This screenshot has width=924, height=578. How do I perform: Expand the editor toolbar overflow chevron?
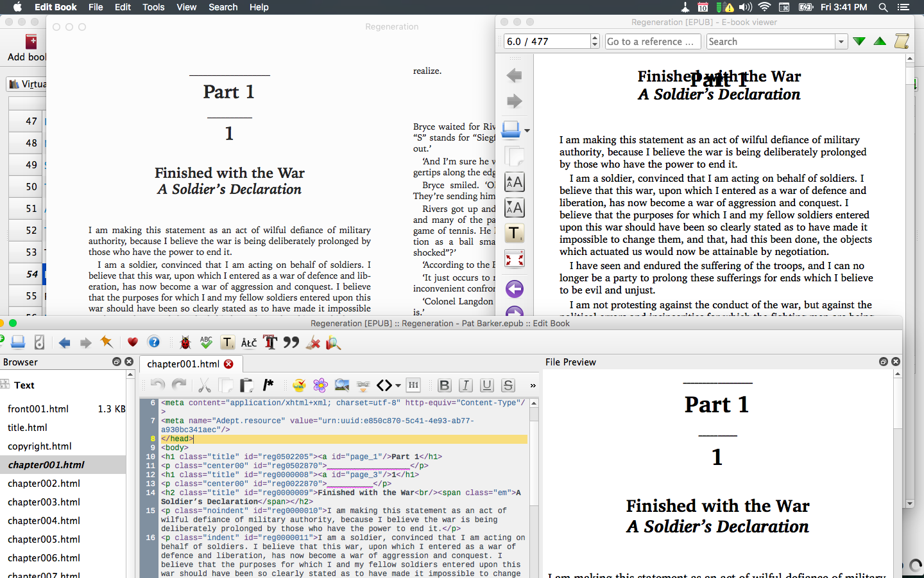[x=533, y=385]
